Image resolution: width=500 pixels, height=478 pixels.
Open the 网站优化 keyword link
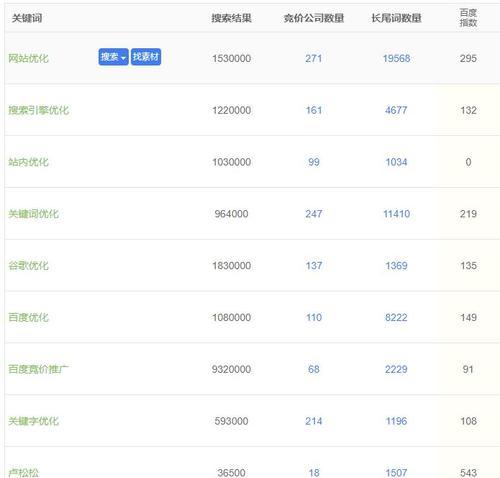point(28,58)
